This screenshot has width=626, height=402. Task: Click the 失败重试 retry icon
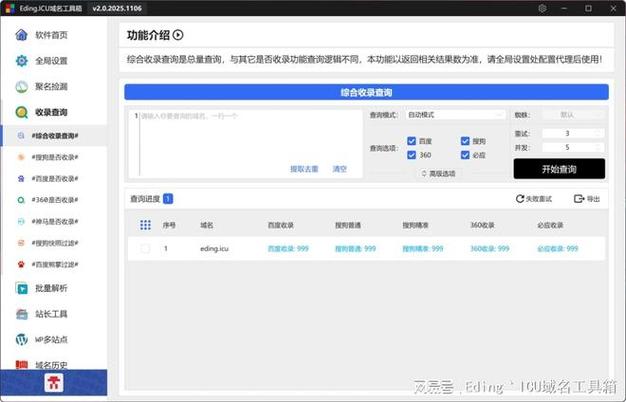(519, 199)
